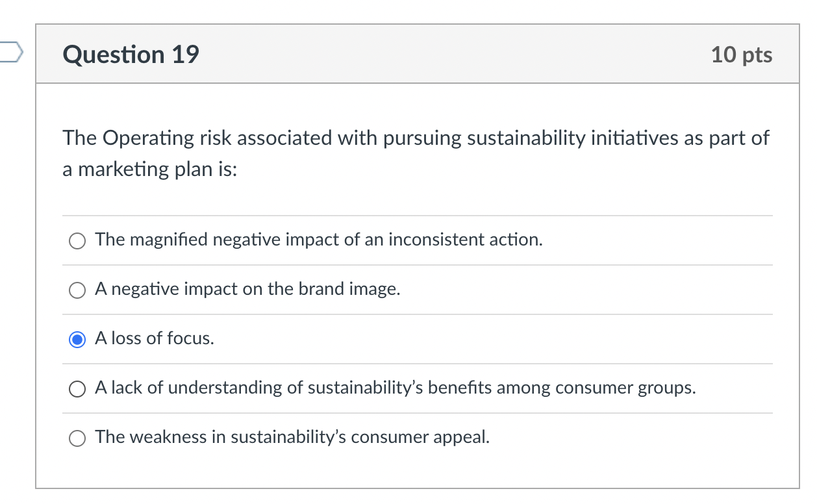Choose 'A negative impact on the brand image' option
The image size is (817, 504).
pos(77,290)
